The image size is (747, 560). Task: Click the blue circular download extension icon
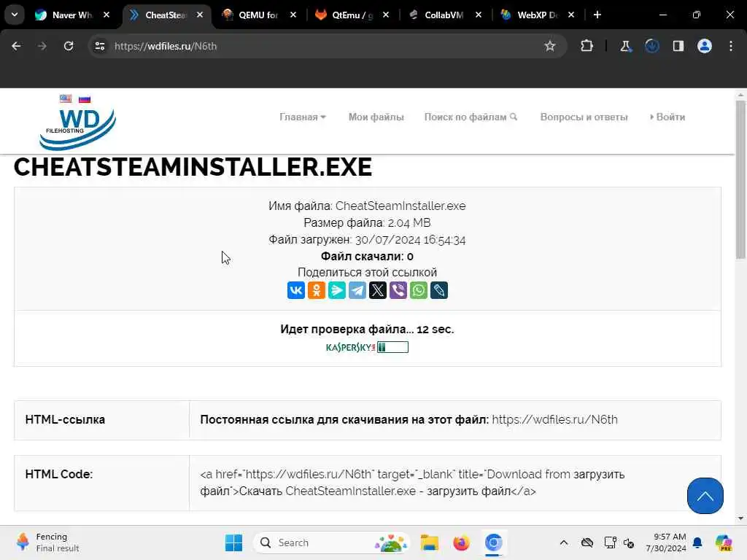[651, 46]
